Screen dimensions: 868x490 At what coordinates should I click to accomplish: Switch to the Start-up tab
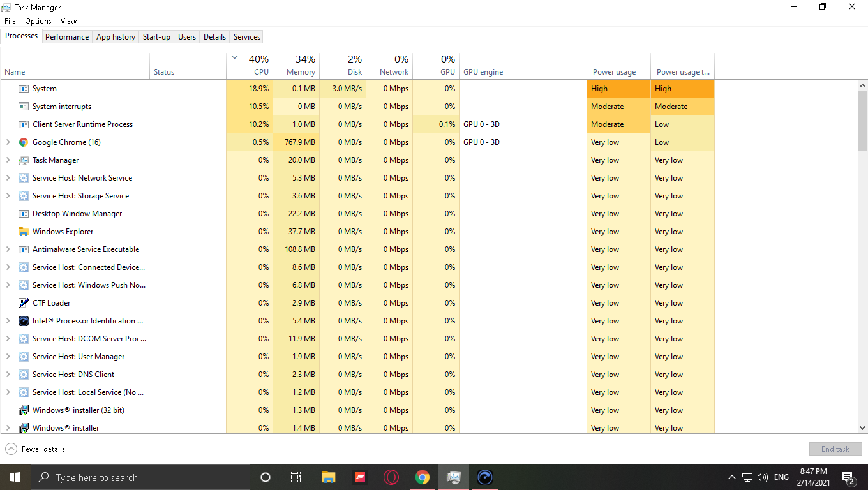(156, 37)
